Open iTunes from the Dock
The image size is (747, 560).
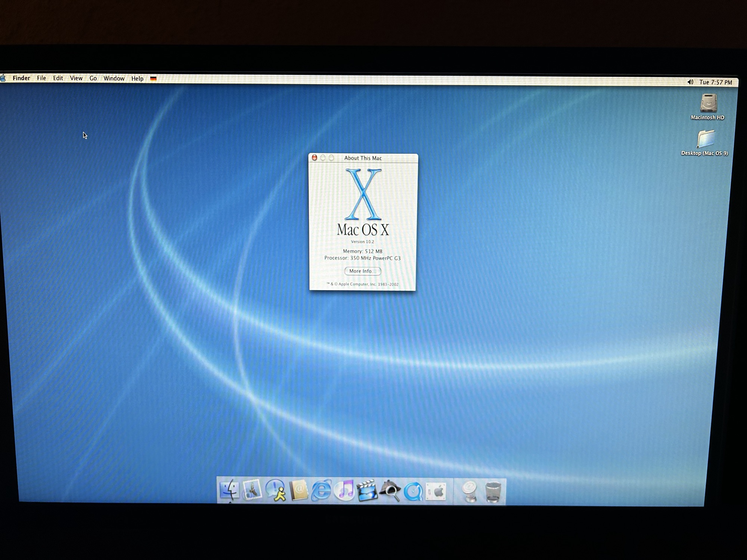coord(344,490)
